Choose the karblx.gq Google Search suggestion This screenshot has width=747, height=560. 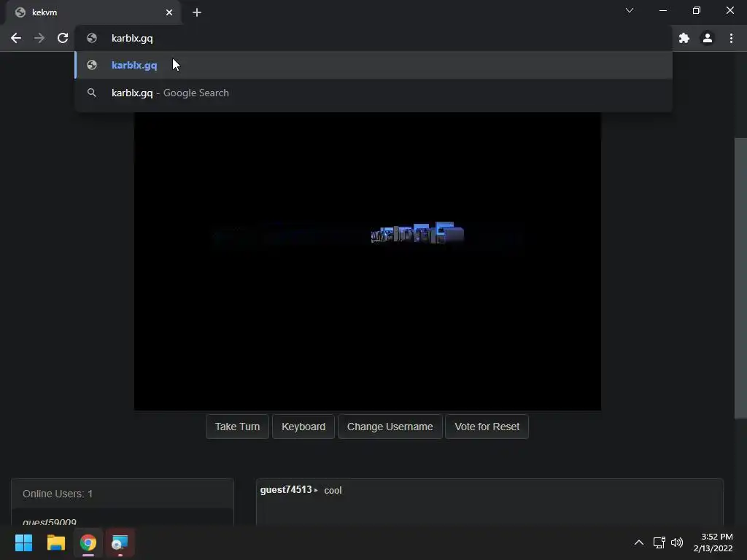point(373,93)
